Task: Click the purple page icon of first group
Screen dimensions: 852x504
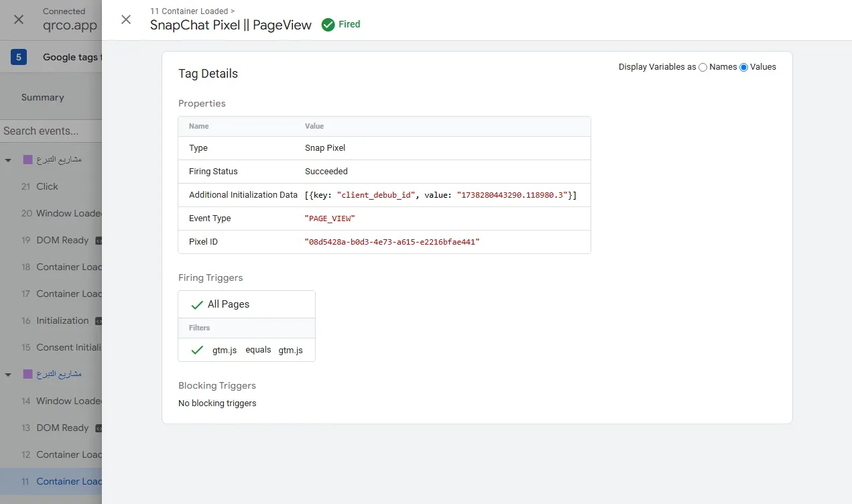Action: point(27,160)
